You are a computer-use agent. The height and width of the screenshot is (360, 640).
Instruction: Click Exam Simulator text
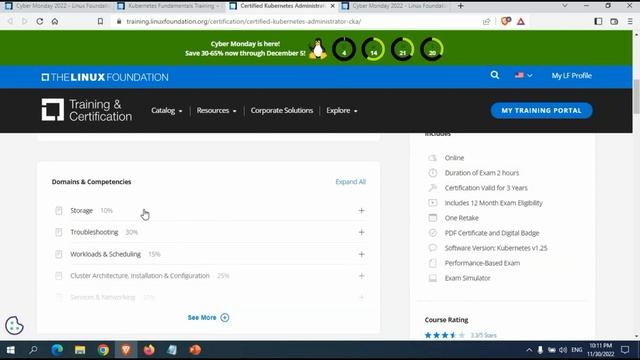point(467,278)
